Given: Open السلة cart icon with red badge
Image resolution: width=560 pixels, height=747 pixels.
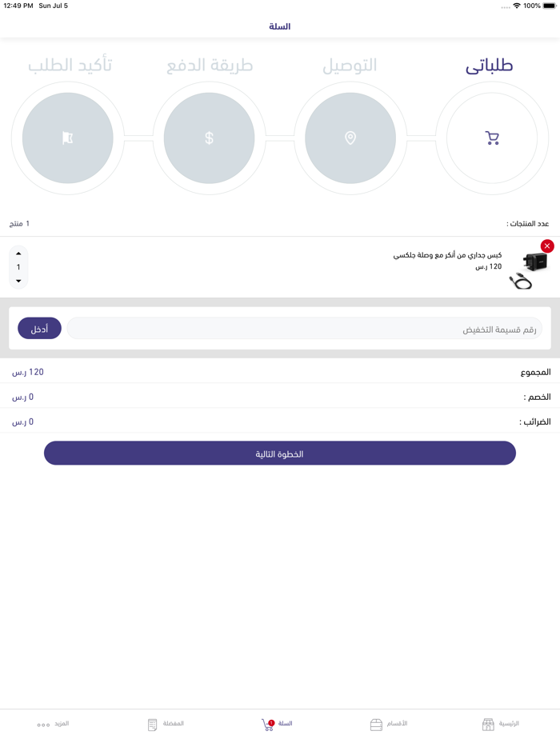Looking at the screenshot, I should pyautogui.click(x=266, y=724).
